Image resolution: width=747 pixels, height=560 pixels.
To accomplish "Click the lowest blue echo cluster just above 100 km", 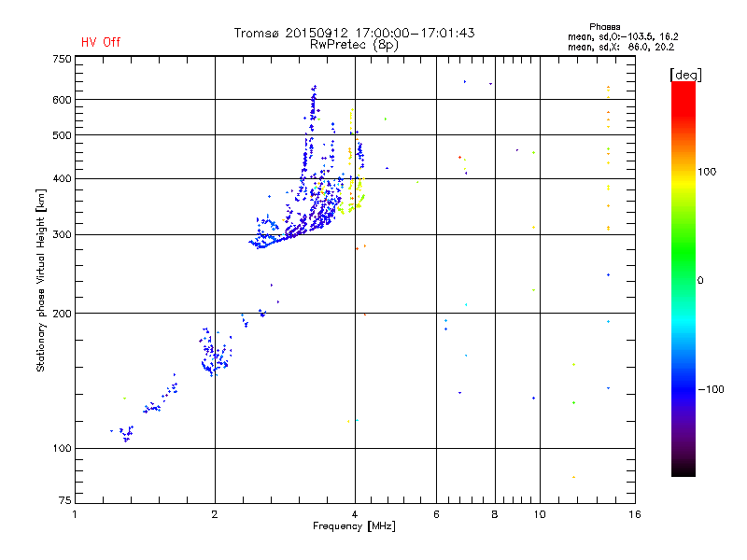I will coord(125,433).
